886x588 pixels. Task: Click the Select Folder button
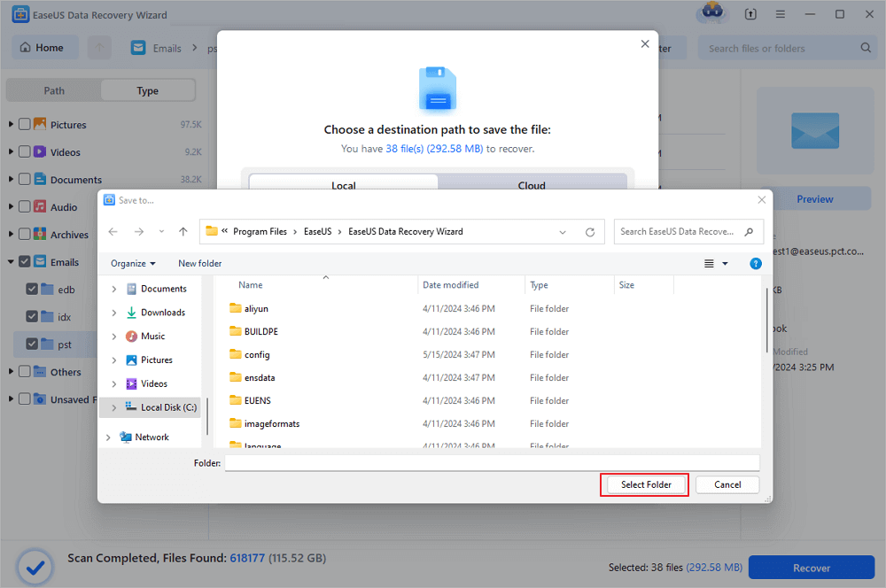646,484
